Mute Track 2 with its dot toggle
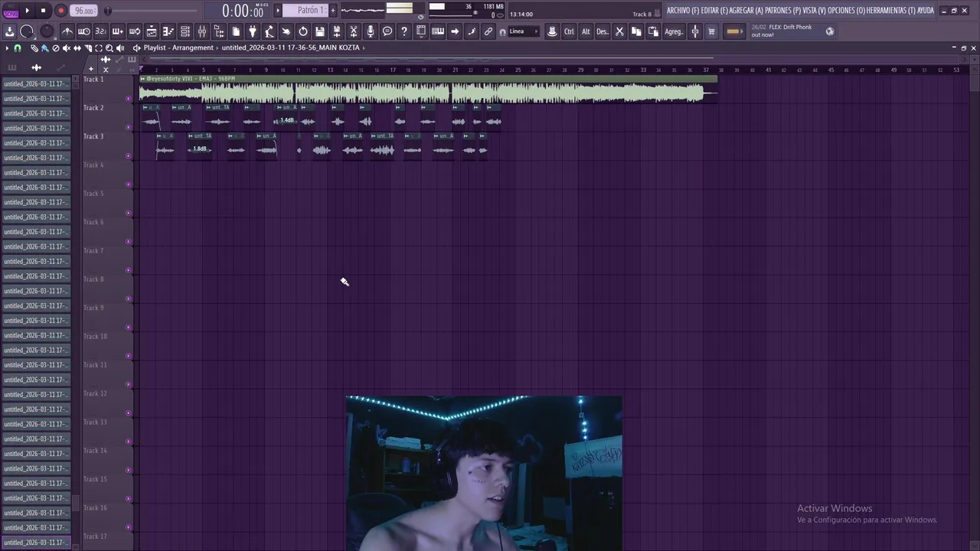 (x=129, y=127)
